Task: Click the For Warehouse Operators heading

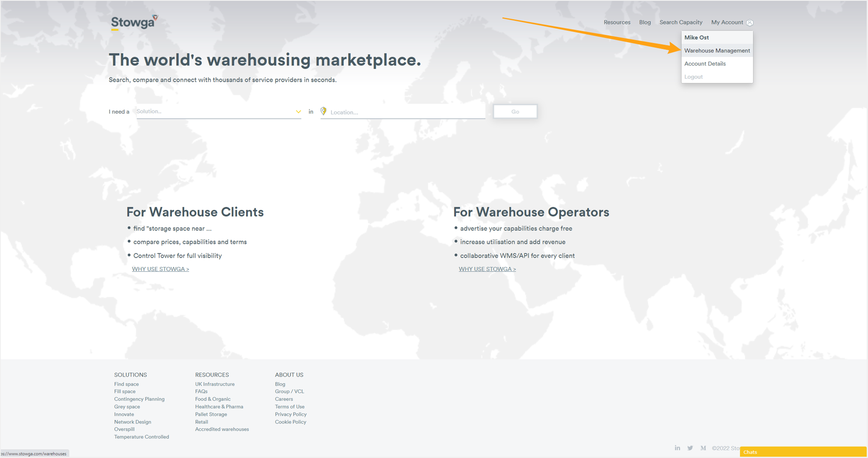Action: click(x=531, y=212)
